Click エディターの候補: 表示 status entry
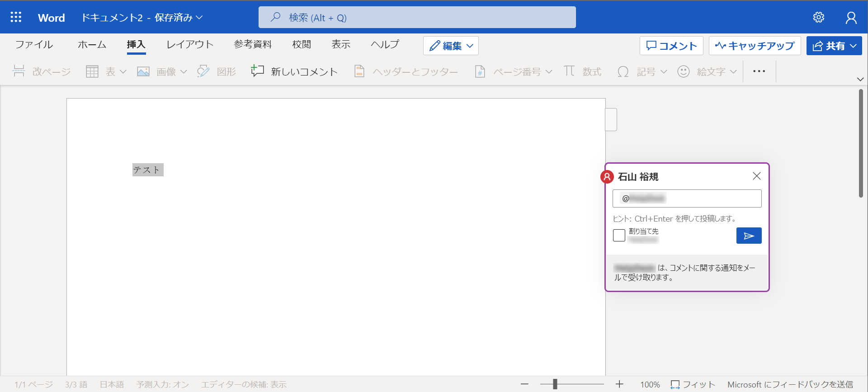Screen dimensions: 868x392 (x=244, y=384)
